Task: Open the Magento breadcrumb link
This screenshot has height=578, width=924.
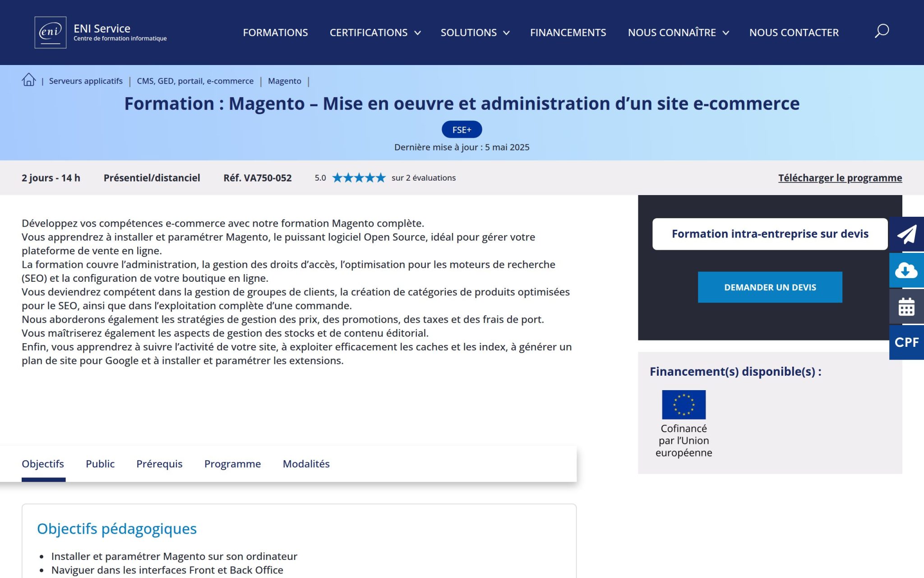Action: click(x=284, y=81)
